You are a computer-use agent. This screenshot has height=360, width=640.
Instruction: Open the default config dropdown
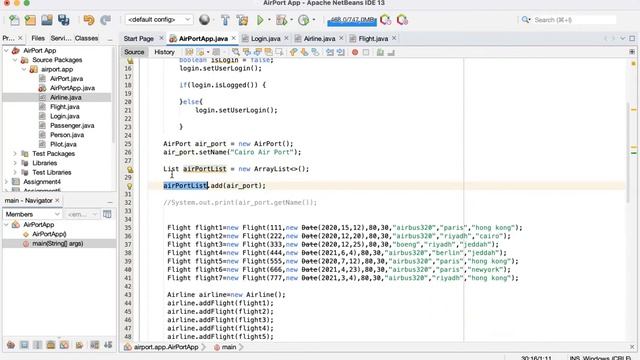(159, 20)
